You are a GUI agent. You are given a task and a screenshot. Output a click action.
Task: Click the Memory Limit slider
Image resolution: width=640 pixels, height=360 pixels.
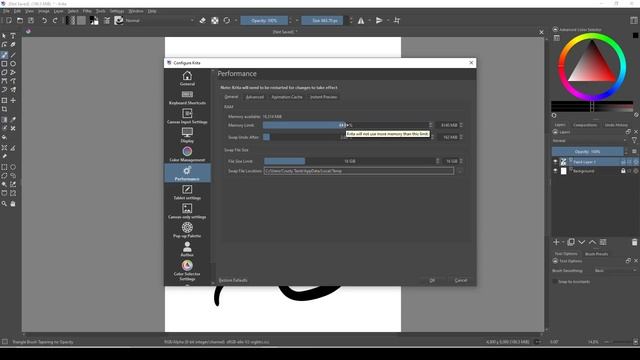(347, 125)
